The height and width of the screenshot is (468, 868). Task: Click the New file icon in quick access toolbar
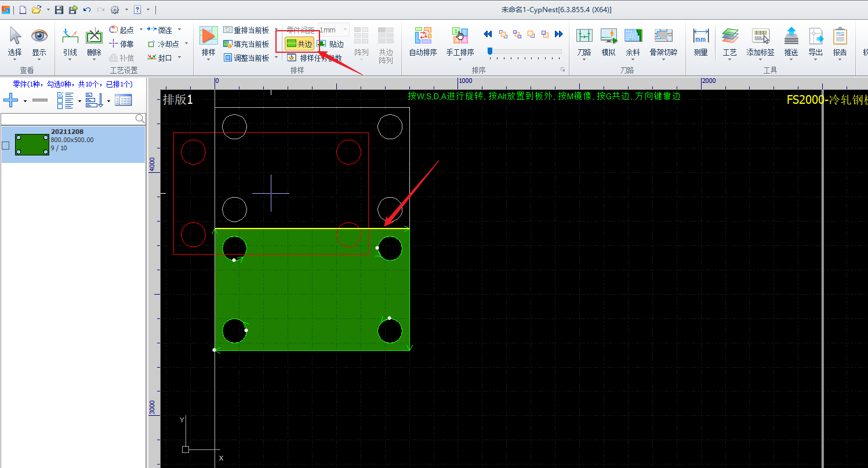tap(23, 10)
